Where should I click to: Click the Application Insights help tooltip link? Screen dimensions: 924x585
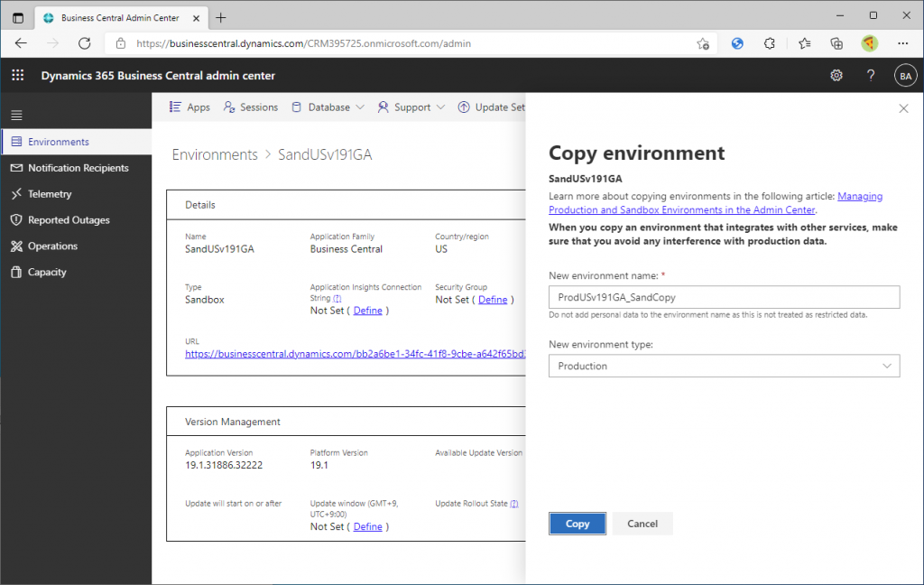(x=337, y=299)
